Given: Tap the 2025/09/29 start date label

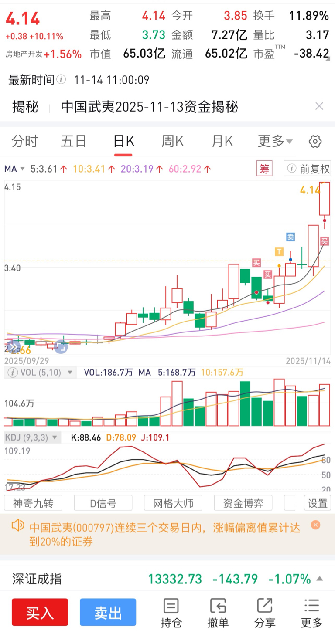Looking at the screenshot, I should (27, 361).
